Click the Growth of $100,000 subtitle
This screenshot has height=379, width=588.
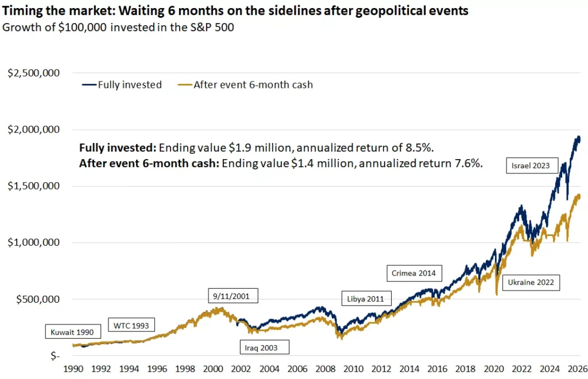tap(118, 28)
